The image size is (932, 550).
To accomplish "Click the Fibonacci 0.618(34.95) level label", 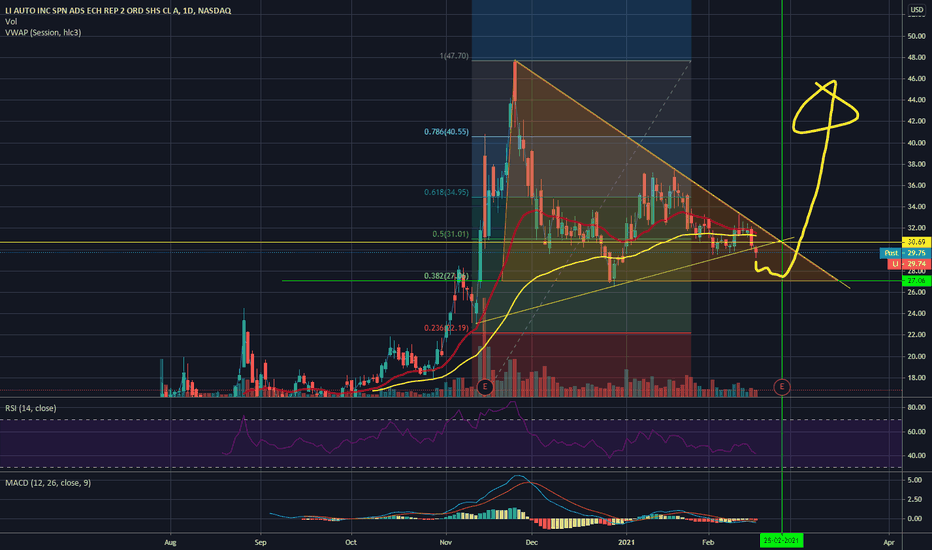I will coord(446,193).
